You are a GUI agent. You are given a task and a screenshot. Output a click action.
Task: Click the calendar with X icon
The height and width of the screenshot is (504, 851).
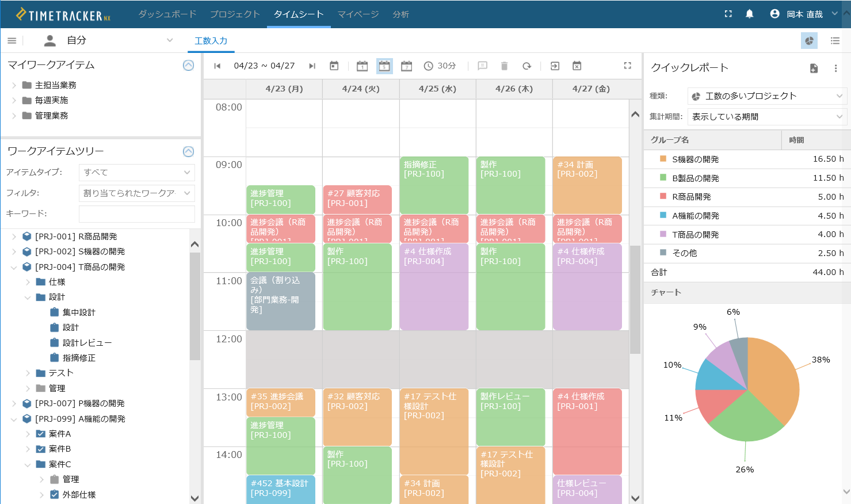coord(577,66)
